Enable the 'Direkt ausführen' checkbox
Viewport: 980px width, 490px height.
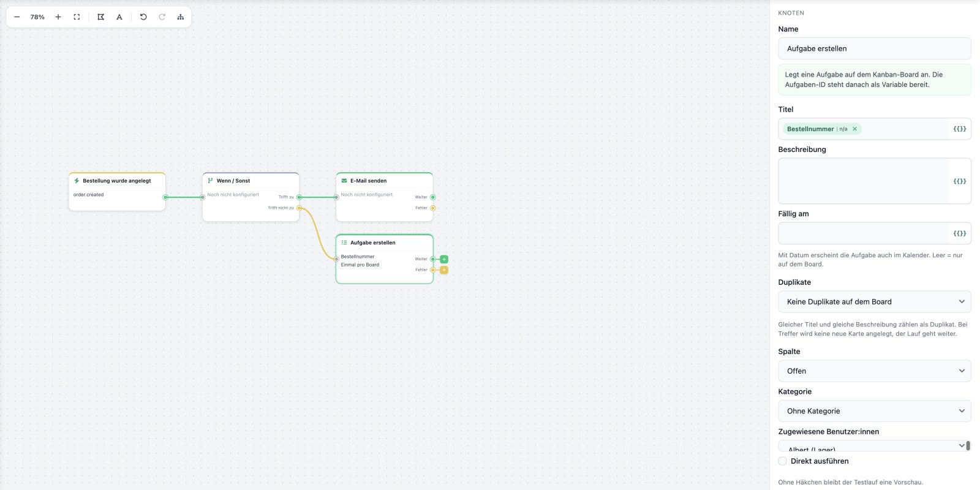point(783,461)
